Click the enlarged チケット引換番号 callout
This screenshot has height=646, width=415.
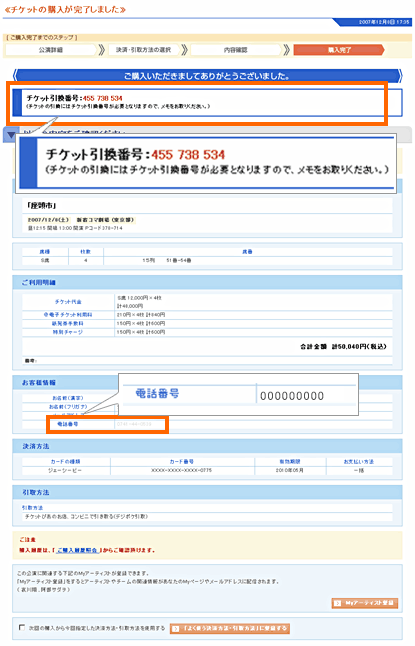(x=206, y=163)
